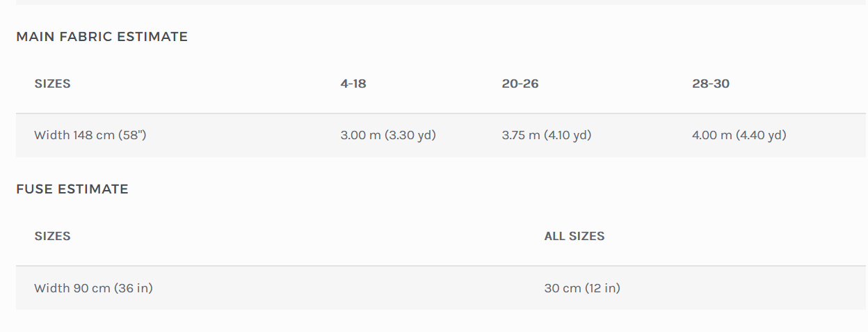Select the 36 in fuse width in parentheses
The image size is (868, 332).
tap(134, 288)
